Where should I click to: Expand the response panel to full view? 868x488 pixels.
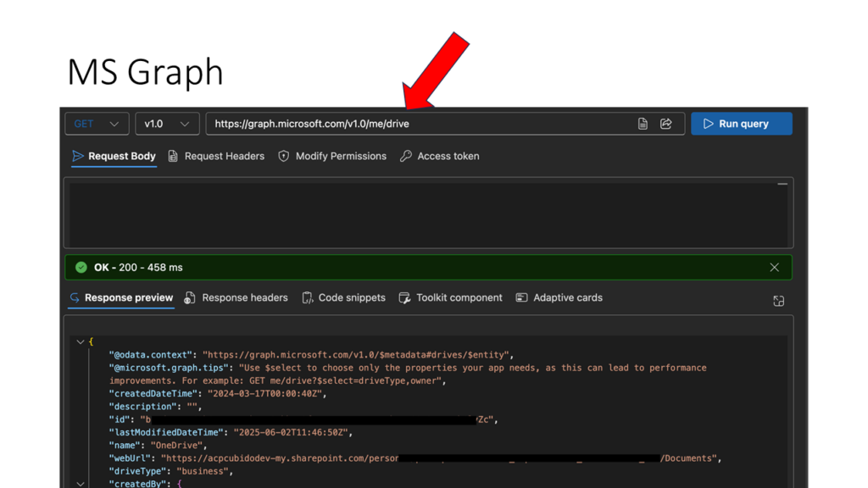coord(778,301)
